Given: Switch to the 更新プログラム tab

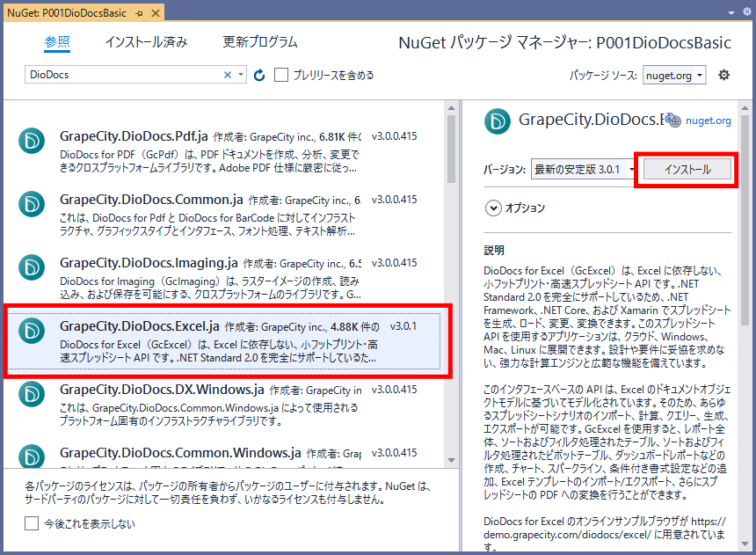Looking at the screenshot, I should click(x=260, y=42).
